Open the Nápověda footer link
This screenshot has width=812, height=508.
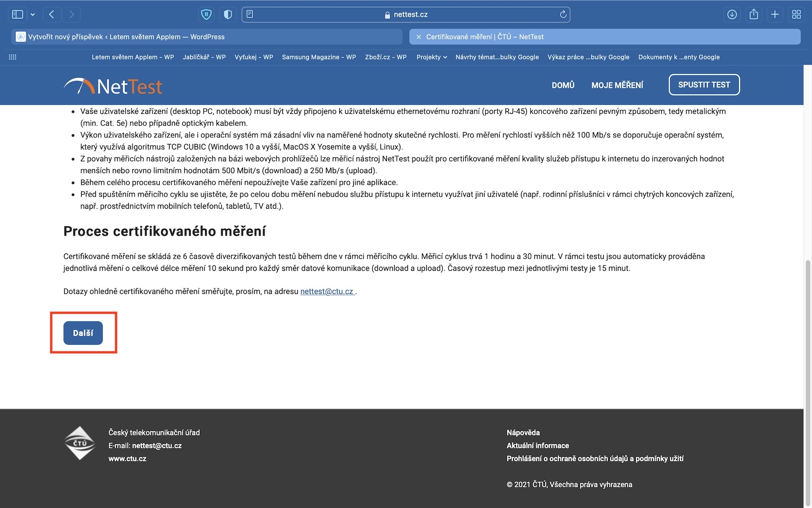tap(523, 433)
